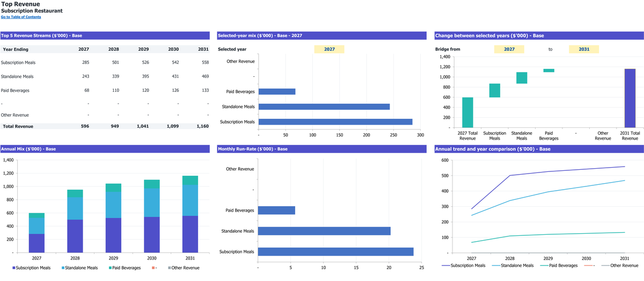
Task: Select the 68 Paid Beverages value
Action: click(x=87, y=90)
